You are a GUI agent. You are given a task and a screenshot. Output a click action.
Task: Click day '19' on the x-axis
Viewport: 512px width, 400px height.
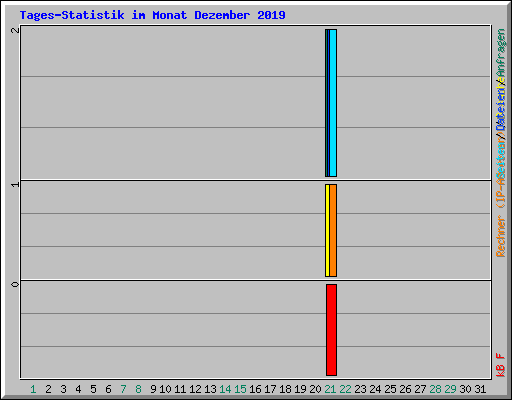[x=300, y=389]
